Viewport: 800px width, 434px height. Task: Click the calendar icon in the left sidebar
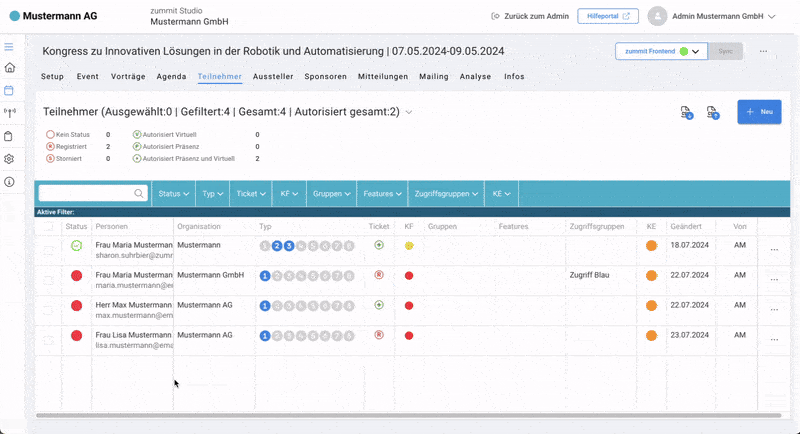[x=10, y=90]
